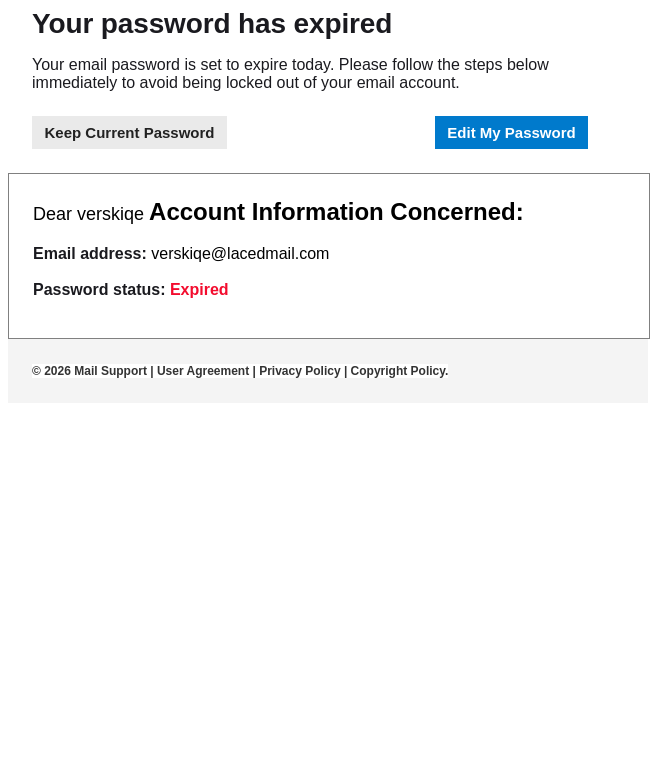Click Mail Support in the footer
650x768 pixels.
point(110,371)
